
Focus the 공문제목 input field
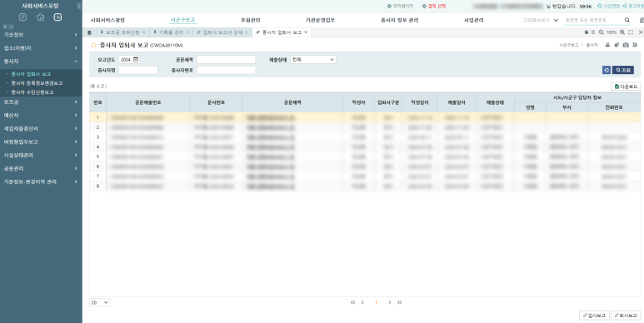(227, 59)
